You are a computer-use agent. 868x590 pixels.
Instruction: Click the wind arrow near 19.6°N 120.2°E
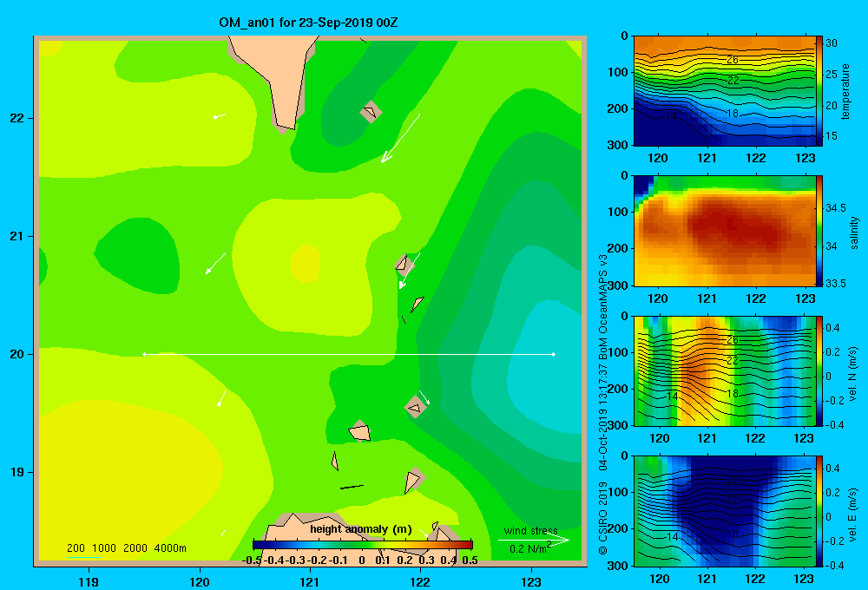pyautogui.click(x=221, y=398)
